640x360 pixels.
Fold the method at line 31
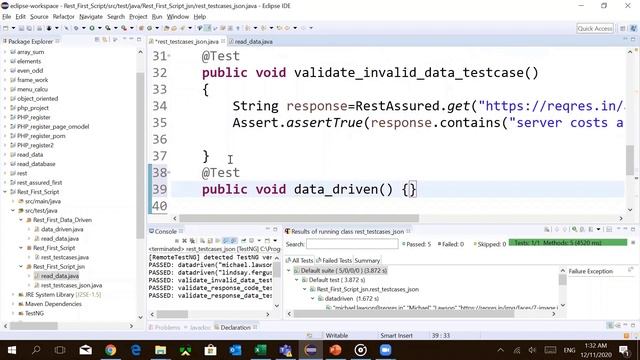(x=169, y=56)
